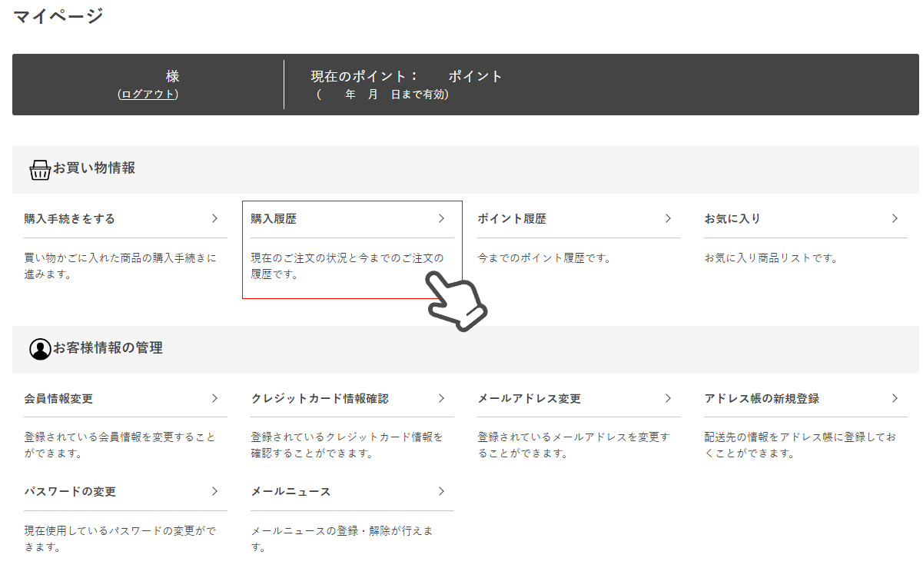Click chevron arrow beside 購入手続きをする
923x588 pixels.
pos(214,219)
